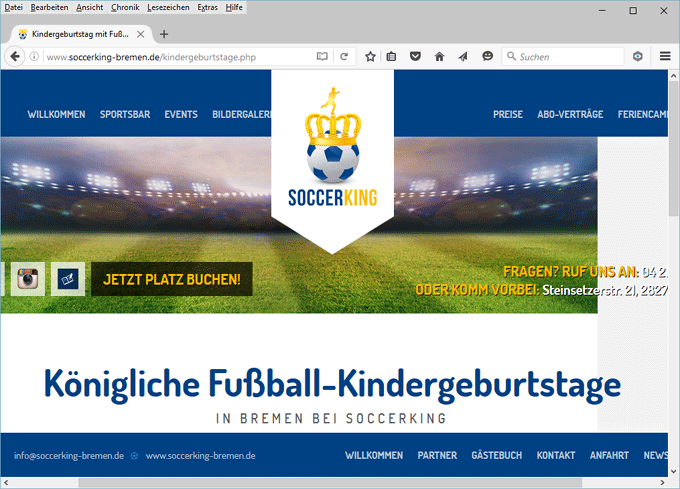The height and width of the screenshot is (489, 680).
Task: Toggle reader view in the address bar
Action: point(322,57)
